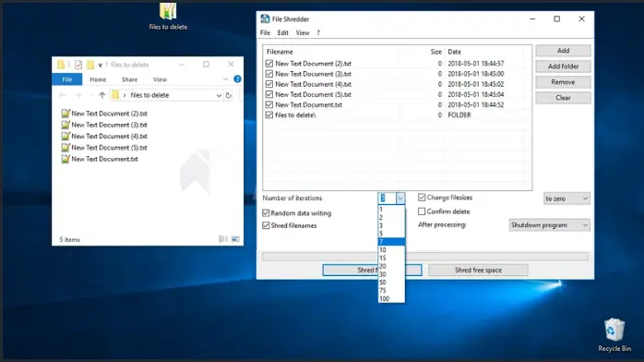
Task: Switch Explorer to large icons view icon
Action: [x=235, y=239]
